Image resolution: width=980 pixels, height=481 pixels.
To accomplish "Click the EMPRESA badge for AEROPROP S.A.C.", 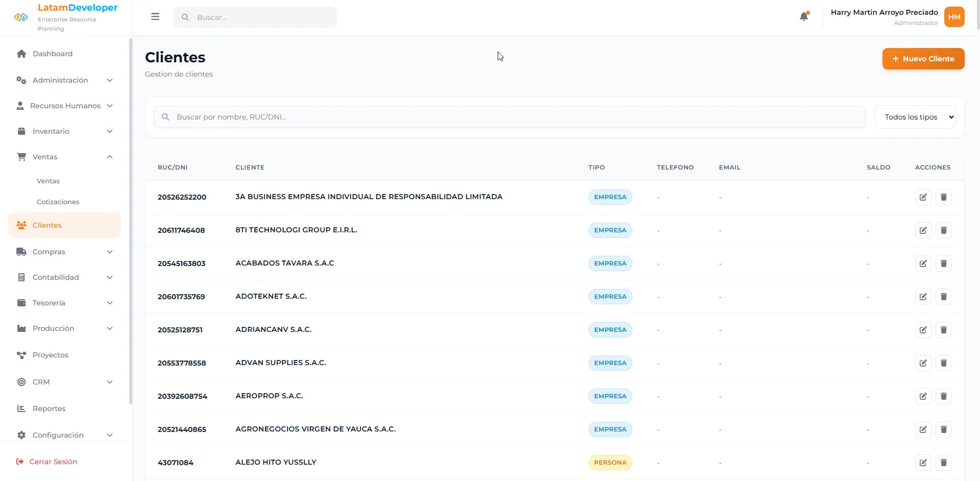I will 610,396.
